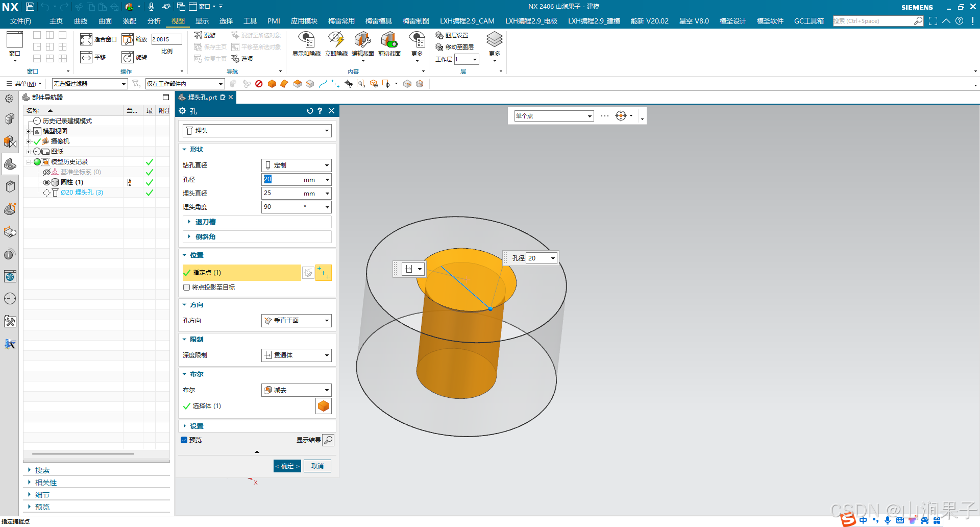The image size is (980, 527).
Task: Open the History clock sidebar icon
Action: coord(10,299)
